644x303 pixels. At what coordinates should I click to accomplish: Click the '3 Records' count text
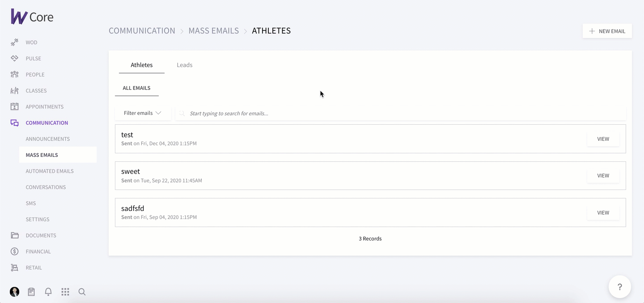click(x=370, y=239)
